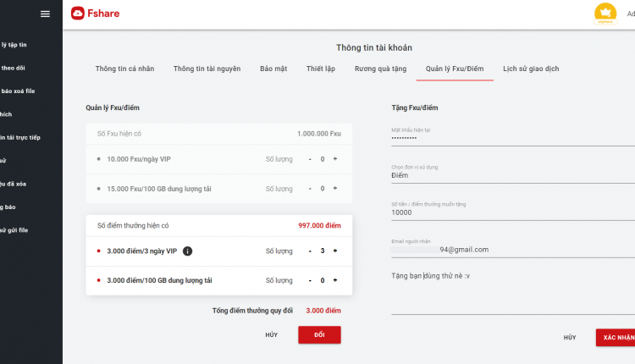635x364 pixels.
Task: Open the VIP crown avatar
Action: point(605,14)
